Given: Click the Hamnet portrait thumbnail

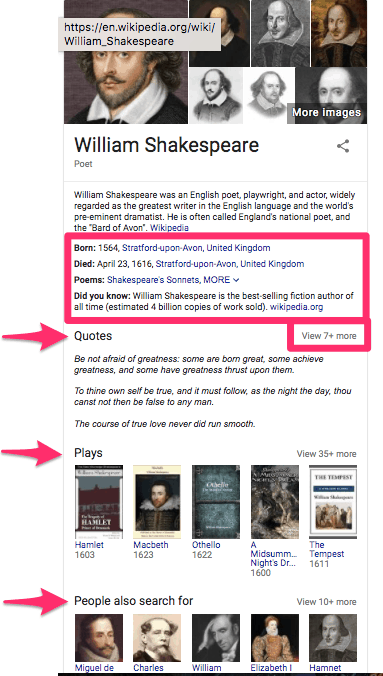Looking at the screenshot, I should point(333,638).
